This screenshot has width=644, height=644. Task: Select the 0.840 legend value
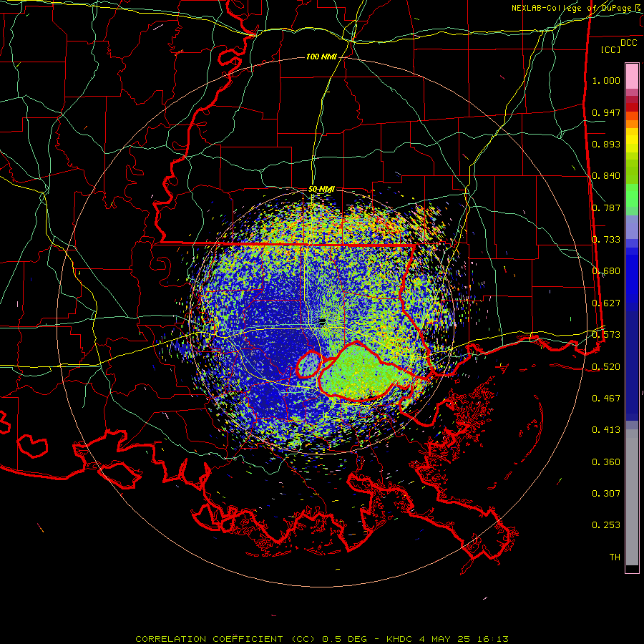click(606, 176)
